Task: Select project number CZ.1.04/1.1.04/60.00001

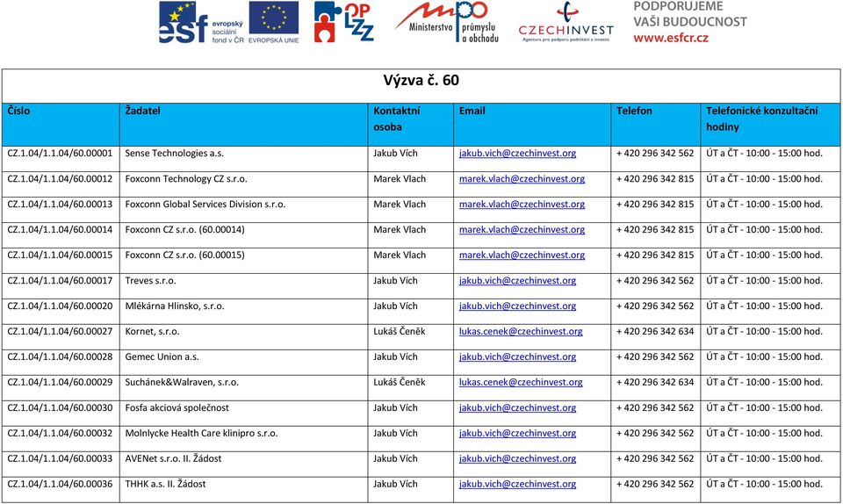Action: click(x=60, y=153)
